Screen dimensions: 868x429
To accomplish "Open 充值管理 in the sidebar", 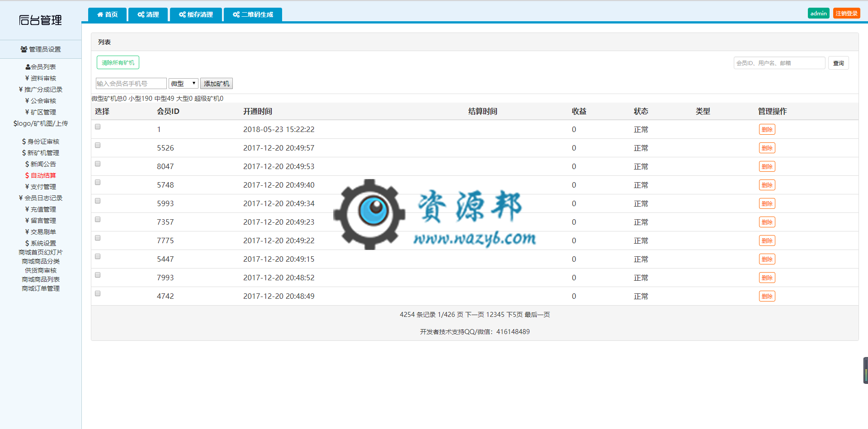I will pyautogui.click(x=41, y=209).
